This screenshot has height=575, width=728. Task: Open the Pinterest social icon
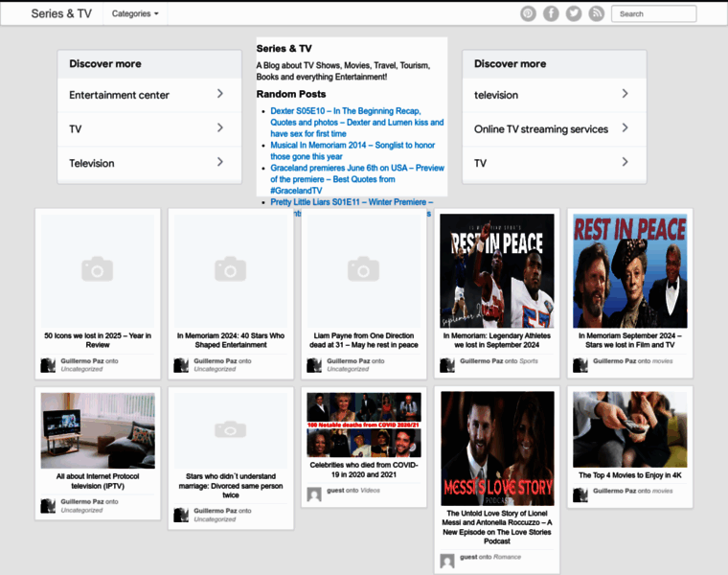(528, 13)
